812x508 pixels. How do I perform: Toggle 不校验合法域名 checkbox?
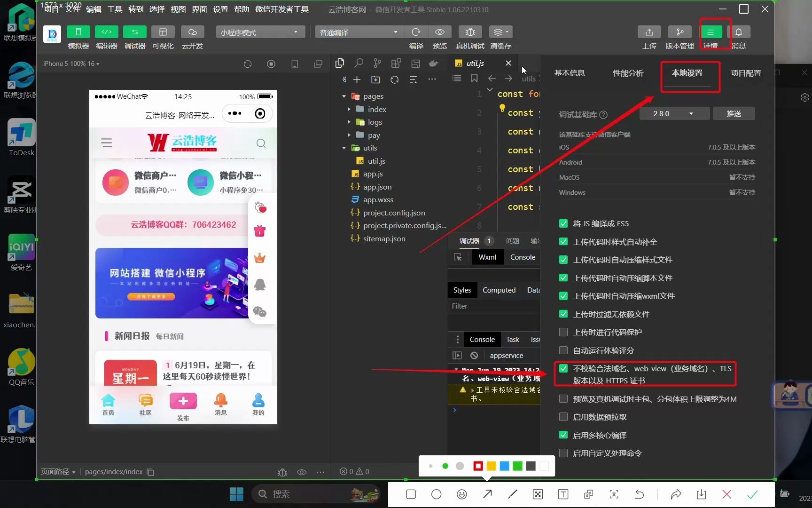point(563,368)
